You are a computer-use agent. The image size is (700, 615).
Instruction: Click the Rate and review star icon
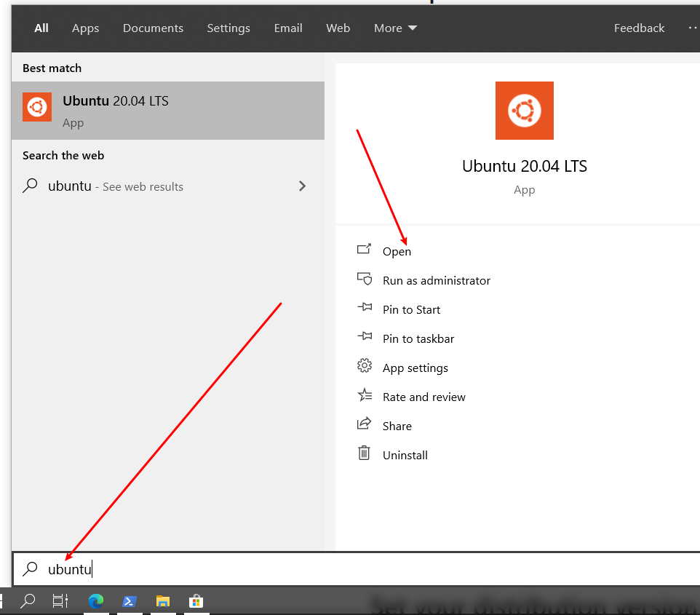(365, 394)
